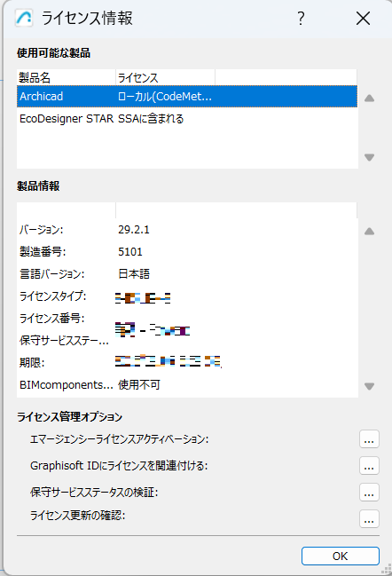
Task: Click up arrow of product list scrollbar
Action: tap(369, 99)
